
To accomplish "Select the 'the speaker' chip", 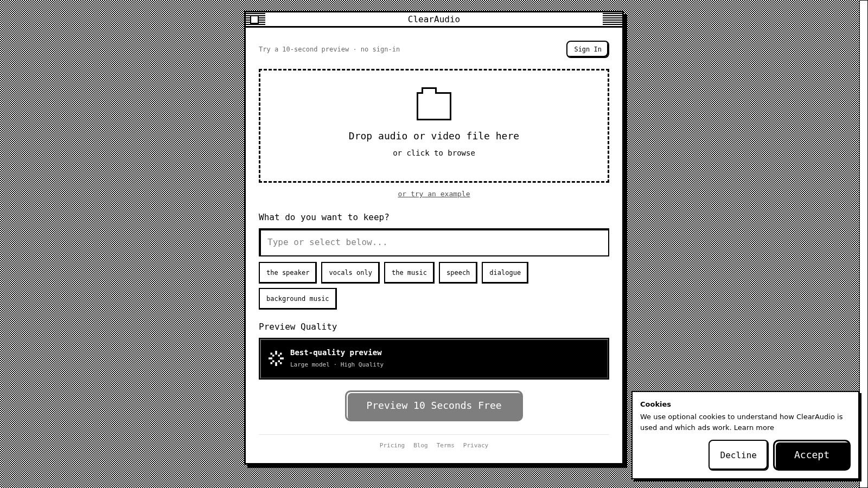I will point(288,273).
